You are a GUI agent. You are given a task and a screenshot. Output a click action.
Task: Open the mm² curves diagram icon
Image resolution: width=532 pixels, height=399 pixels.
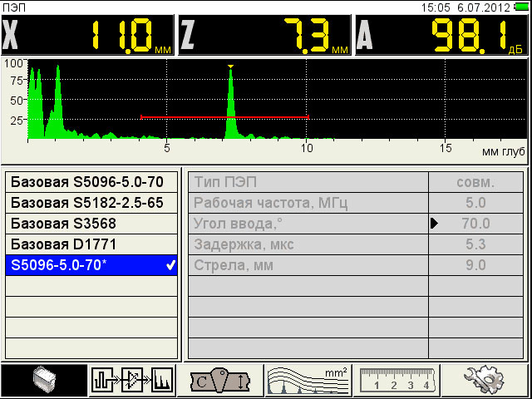[309, 381]
